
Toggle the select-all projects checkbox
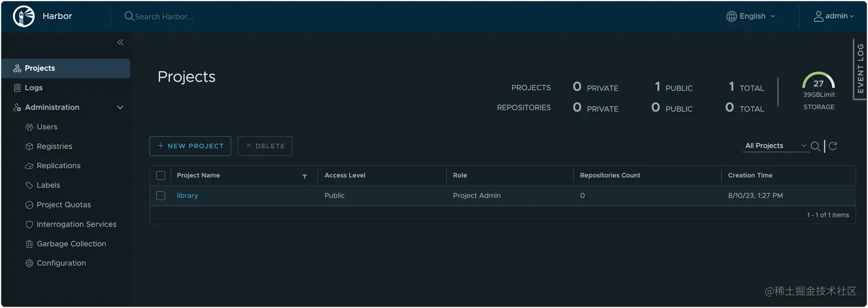pos(161,176)
